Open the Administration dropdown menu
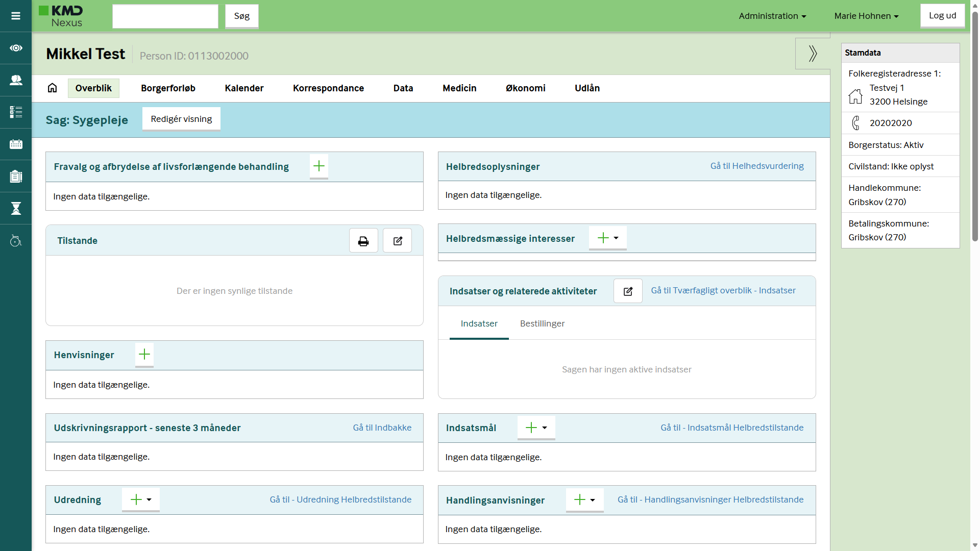The image size is (980, 551). coord(772,16)
